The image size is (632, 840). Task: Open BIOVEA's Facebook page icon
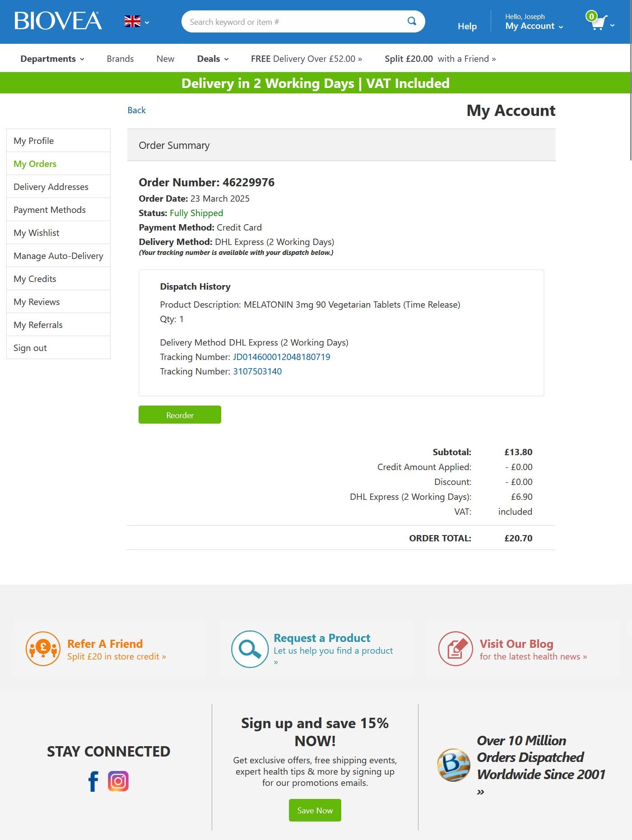point(93,781)
